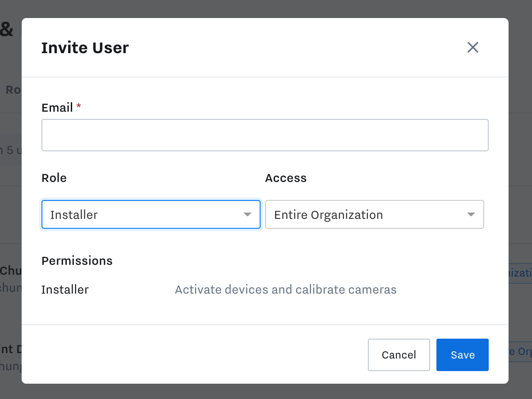Open the Role dropdown showing Installer
The width and height of the screenshot is (532, 399).
[144, 214]
